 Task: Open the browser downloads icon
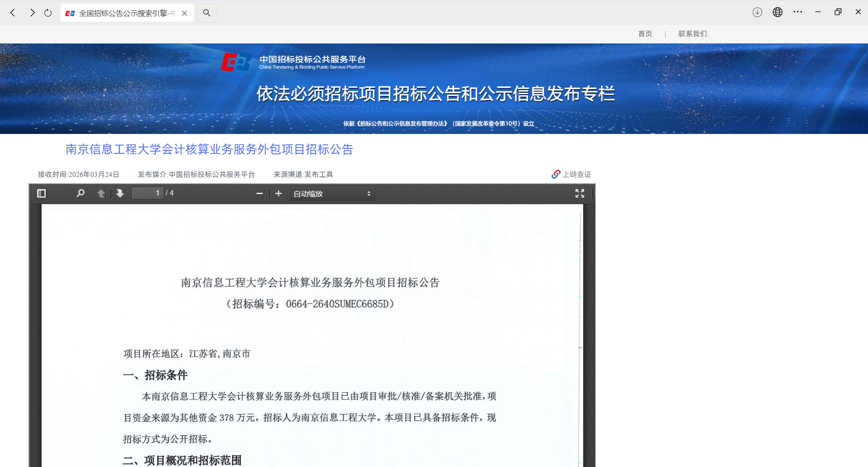[757, 12]
